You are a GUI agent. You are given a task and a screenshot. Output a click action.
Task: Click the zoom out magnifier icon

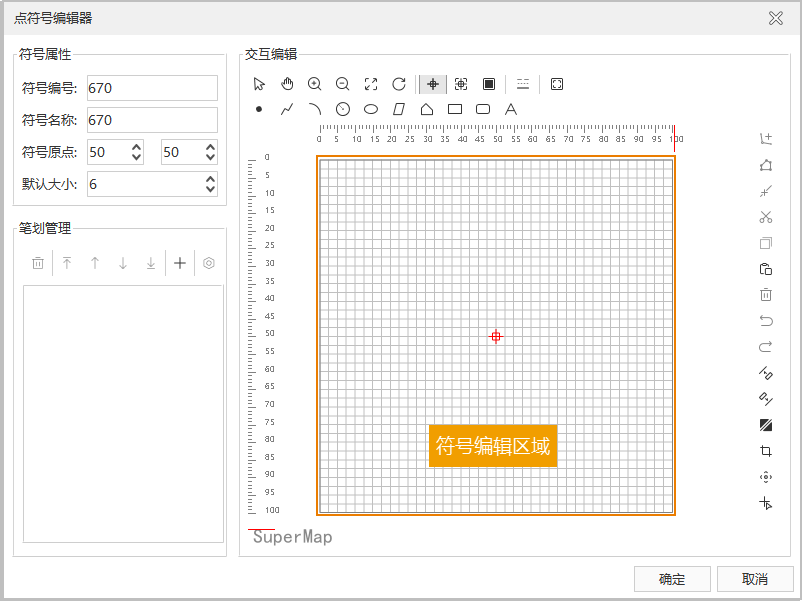[x=343, y=84]
